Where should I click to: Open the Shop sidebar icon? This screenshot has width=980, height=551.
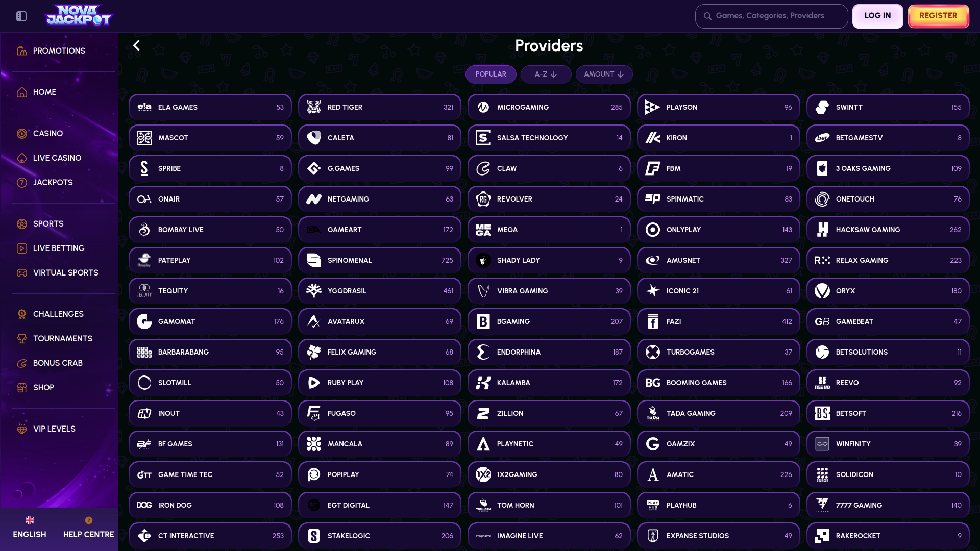(x=21, y=388)
